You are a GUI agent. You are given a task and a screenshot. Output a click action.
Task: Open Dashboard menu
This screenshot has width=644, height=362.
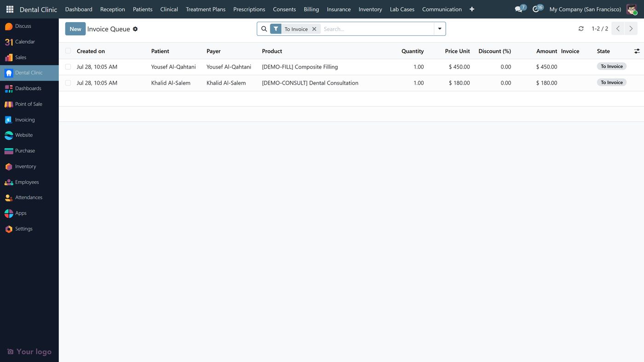click(x=79, y=9)
